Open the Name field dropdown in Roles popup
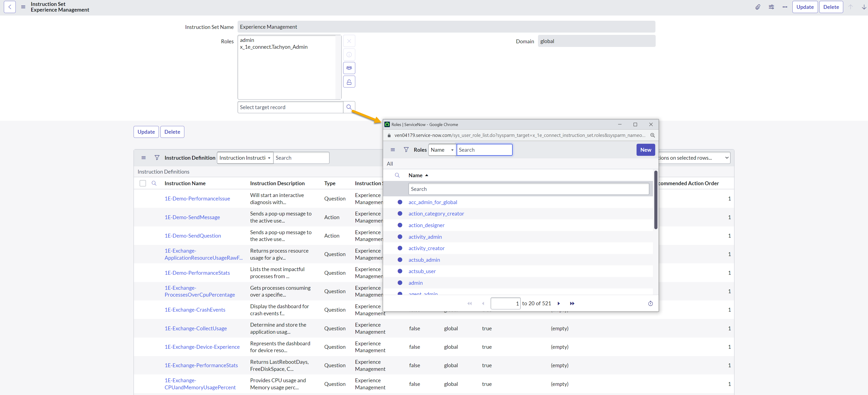This screenshot has width=868, height=395. (442, 150)
